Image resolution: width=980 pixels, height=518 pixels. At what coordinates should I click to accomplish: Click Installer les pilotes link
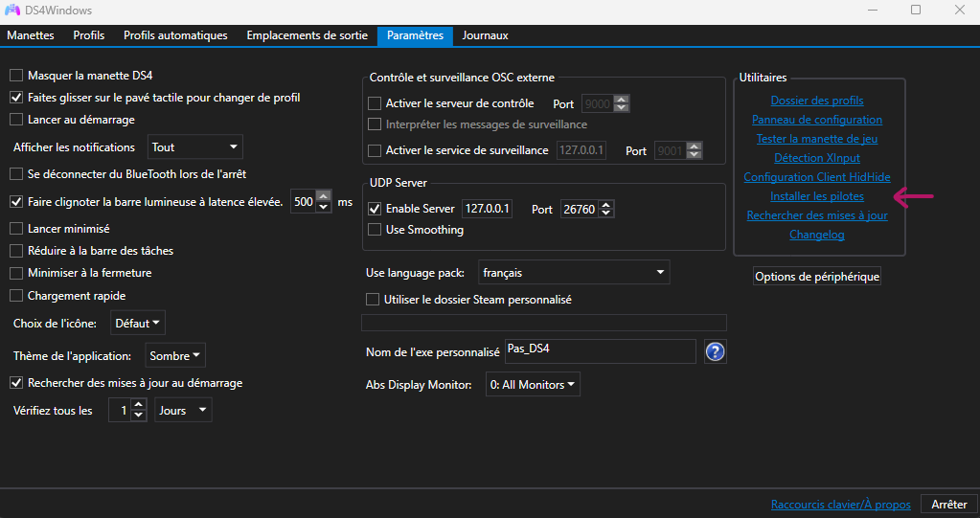pyautogui.click(x=817, y=196)
